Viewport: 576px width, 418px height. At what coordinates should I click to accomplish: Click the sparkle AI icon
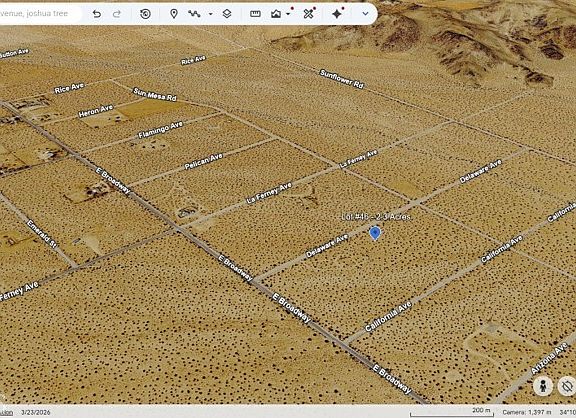337,14
